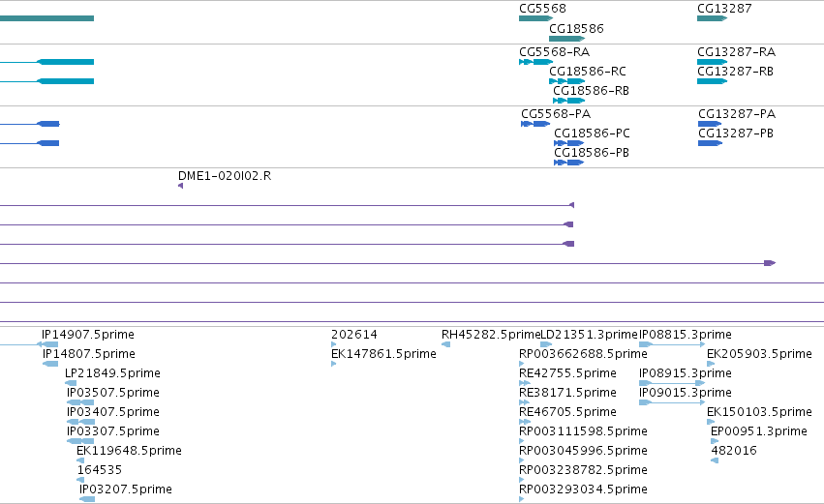Click the CG18586-RC transcript arrow
The width and height of the screenshot is (824, 504).
567,81
